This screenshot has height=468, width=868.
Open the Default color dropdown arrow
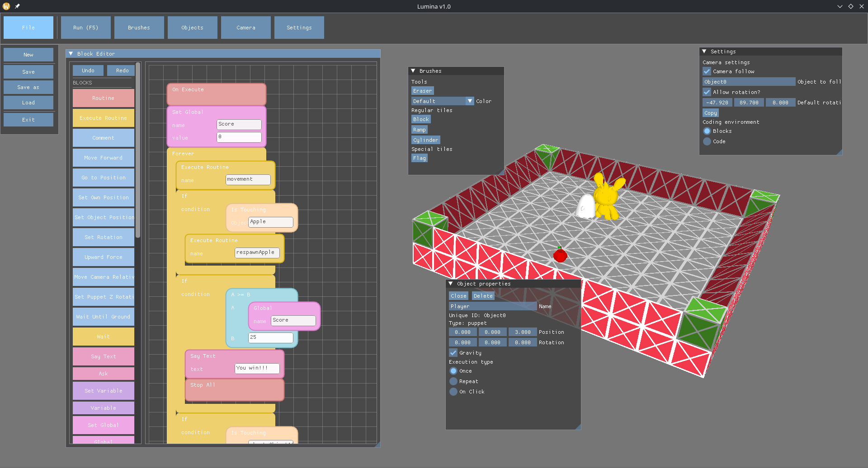470,101
